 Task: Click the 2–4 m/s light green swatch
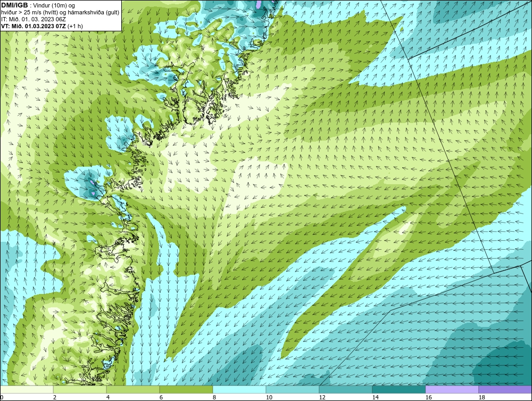click(80, 389)
